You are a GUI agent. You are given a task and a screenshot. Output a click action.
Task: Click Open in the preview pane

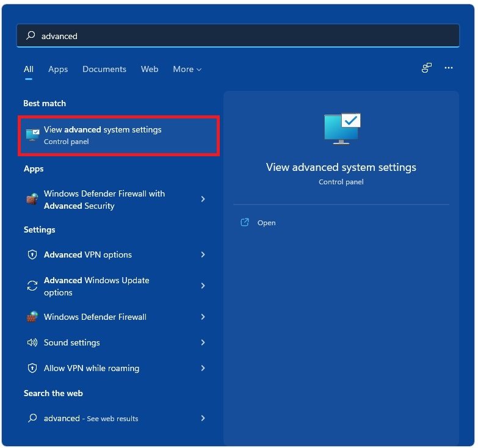[266, 223]
